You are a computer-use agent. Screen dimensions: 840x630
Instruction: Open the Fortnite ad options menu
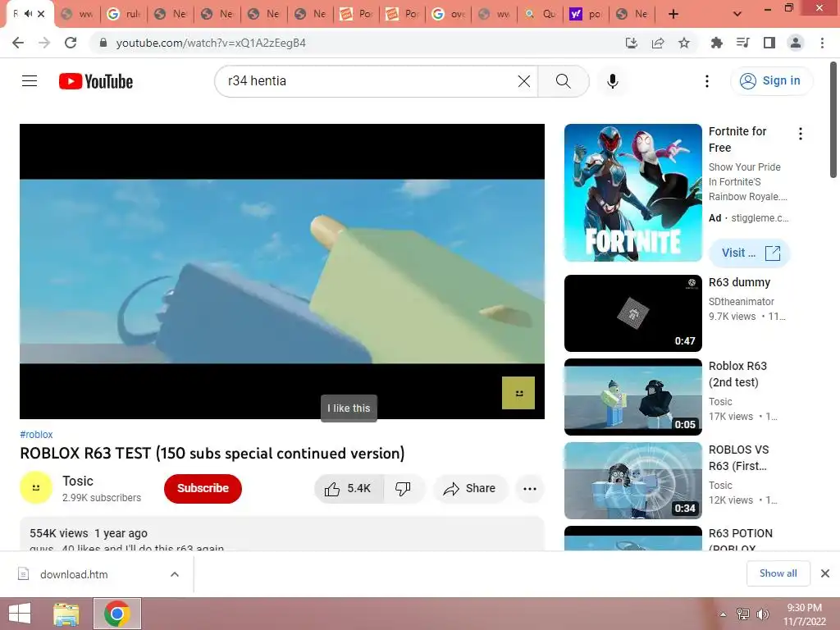(x=801, y=134)
